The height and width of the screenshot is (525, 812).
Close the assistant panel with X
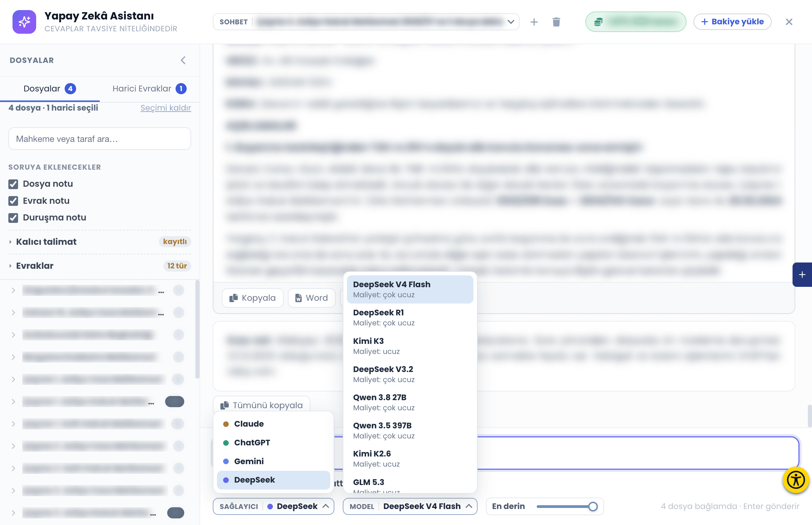pyautogui.click(x=789, y=22)
